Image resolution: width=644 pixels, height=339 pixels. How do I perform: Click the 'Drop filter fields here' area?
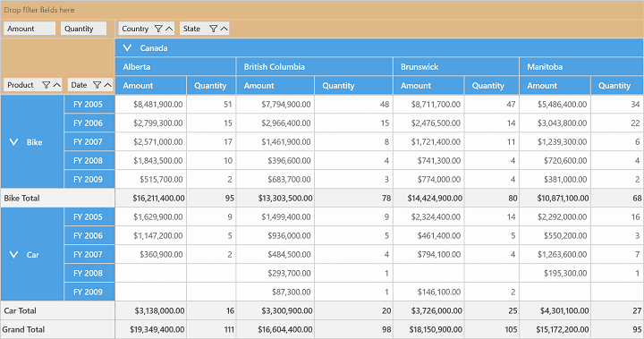coord(322,10)
